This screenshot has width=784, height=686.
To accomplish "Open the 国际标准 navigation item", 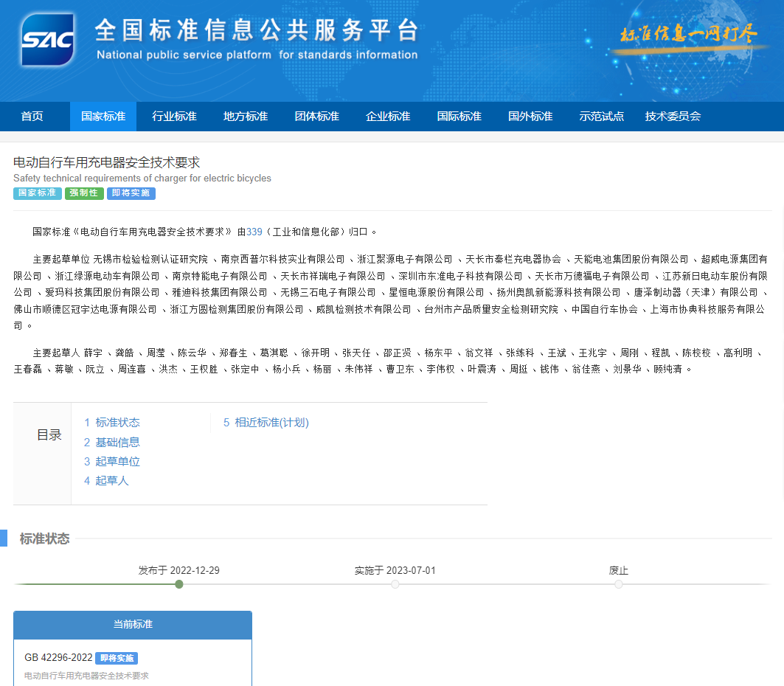I will (459, 117).
